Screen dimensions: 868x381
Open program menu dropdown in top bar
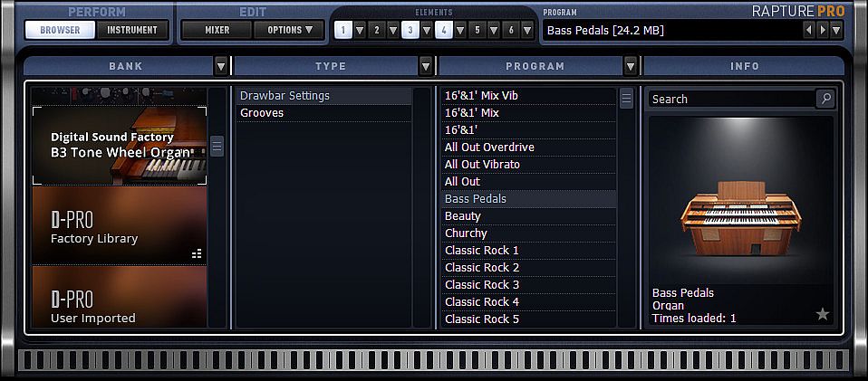tap(836, 30)
